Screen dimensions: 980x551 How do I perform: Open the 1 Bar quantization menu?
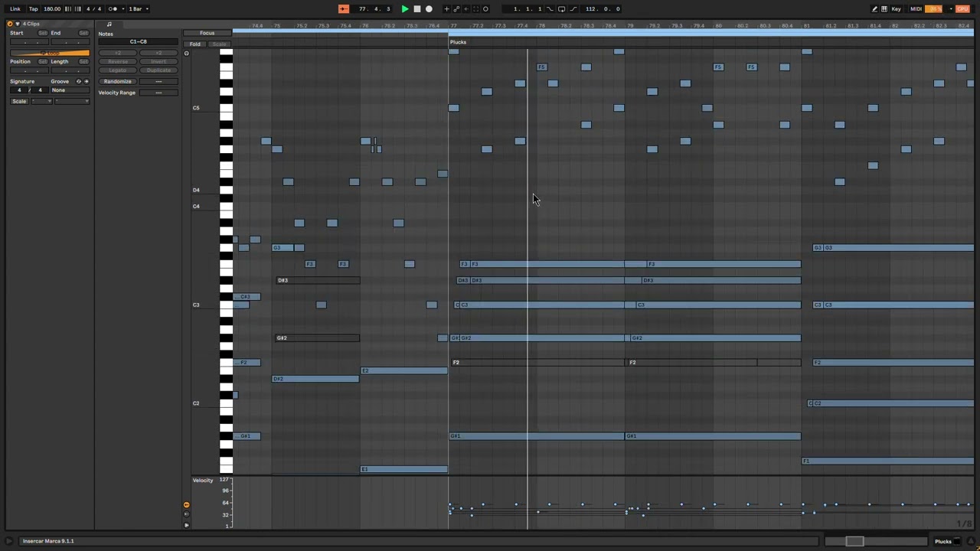click(138, 9)
